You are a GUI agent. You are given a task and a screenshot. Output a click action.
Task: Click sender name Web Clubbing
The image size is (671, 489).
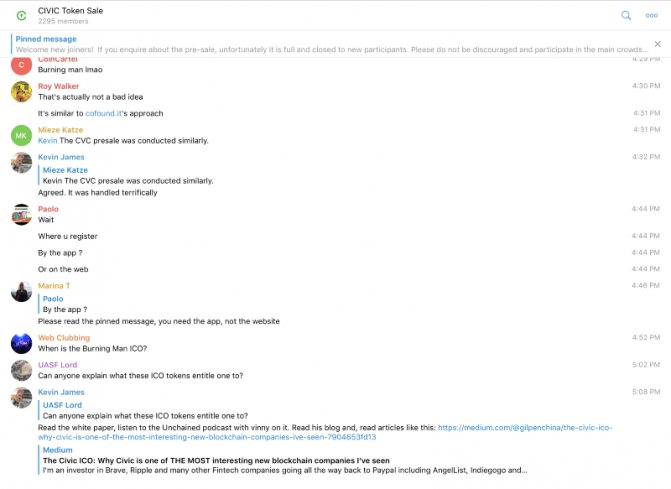click(65, 337)
